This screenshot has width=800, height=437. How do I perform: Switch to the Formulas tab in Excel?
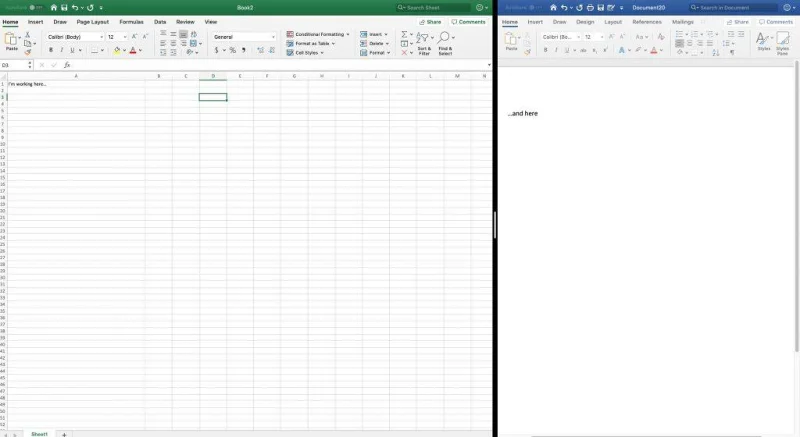tap(130, 21)
